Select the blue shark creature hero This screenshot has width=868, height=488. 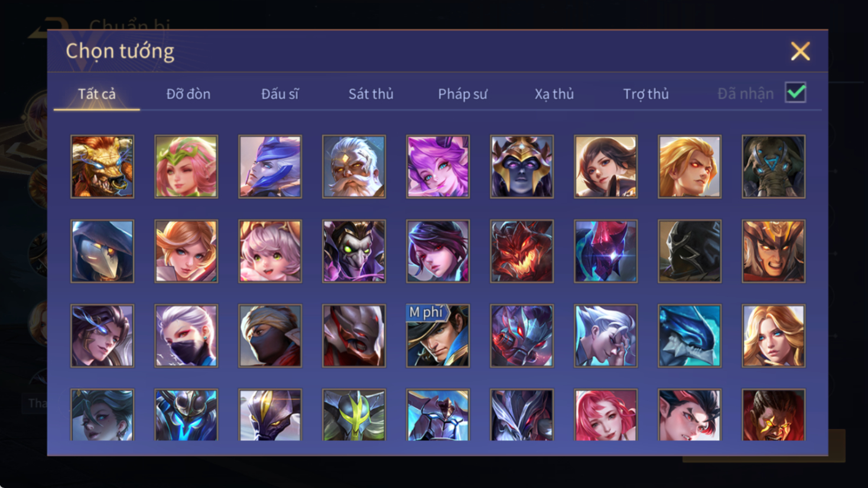(x=690, y=336)
